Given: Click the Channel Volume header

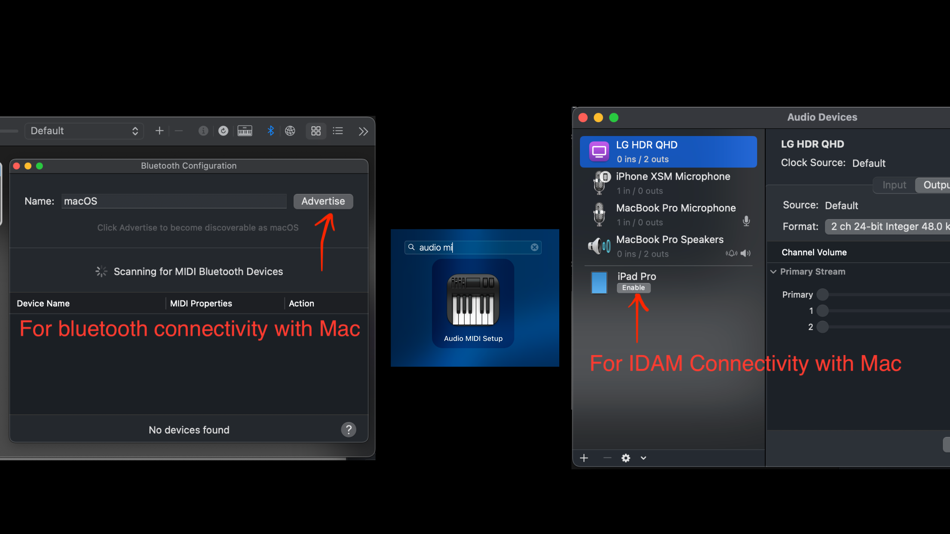Looking at the screenshot, I should click(x=814, y=252).
